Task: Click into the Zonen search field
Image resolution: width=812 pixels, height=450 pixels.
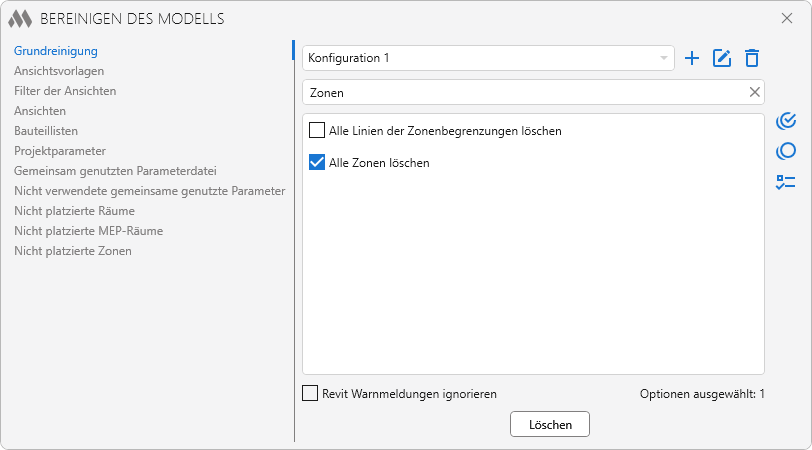Action: point(520,92)
